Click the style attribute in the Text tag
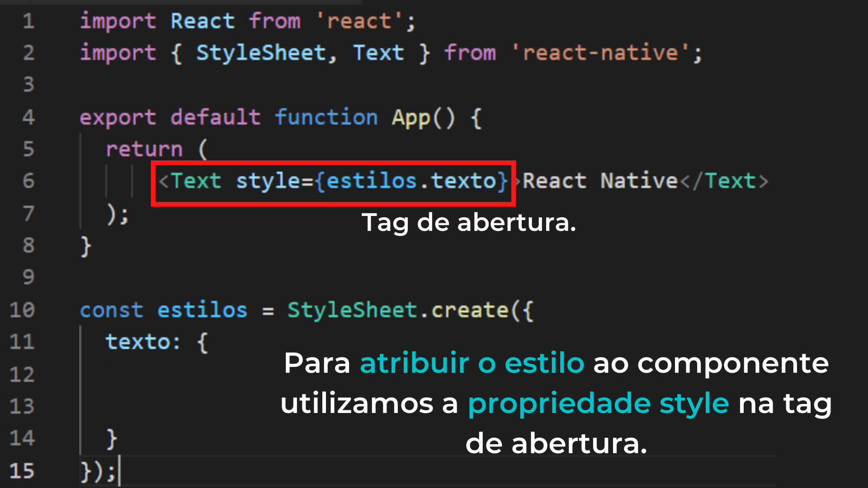 click(x=268, y=181)
